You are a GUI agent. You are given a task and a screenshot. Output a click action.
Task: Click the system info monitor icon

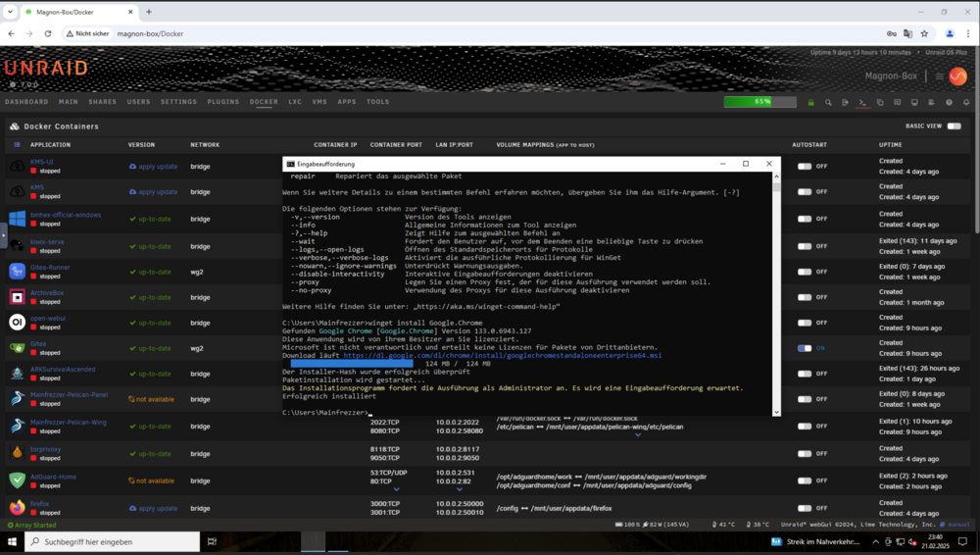(x=914, y=102)
